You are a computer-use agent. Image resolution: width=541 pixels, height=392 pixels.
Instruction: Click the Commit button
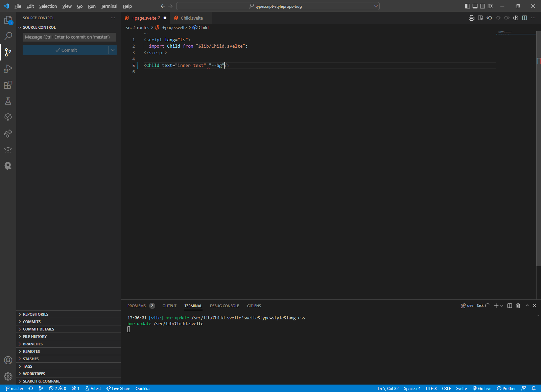[67, 50]
